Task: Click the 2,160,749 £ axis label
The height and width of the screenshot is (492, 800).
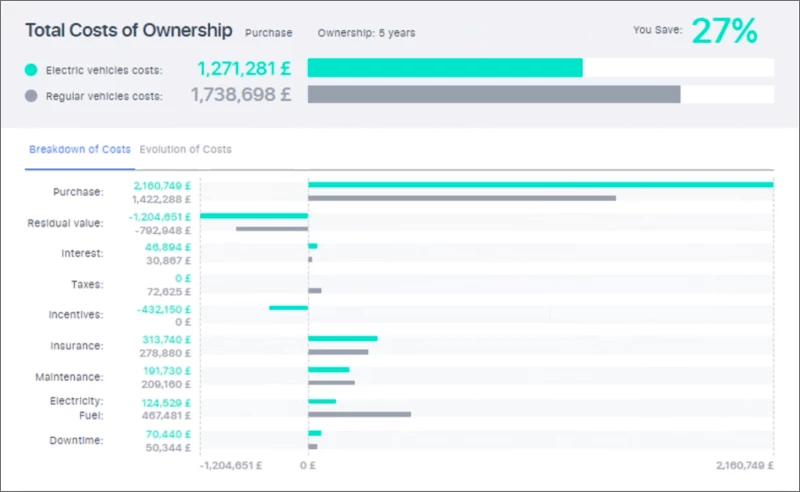Action: point(745,465)
